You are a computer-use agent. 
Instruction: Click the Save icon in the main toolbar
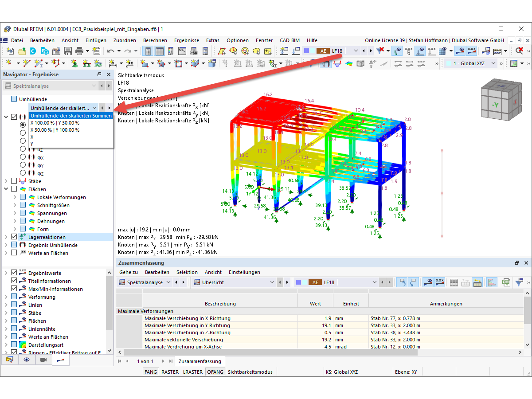67,51
